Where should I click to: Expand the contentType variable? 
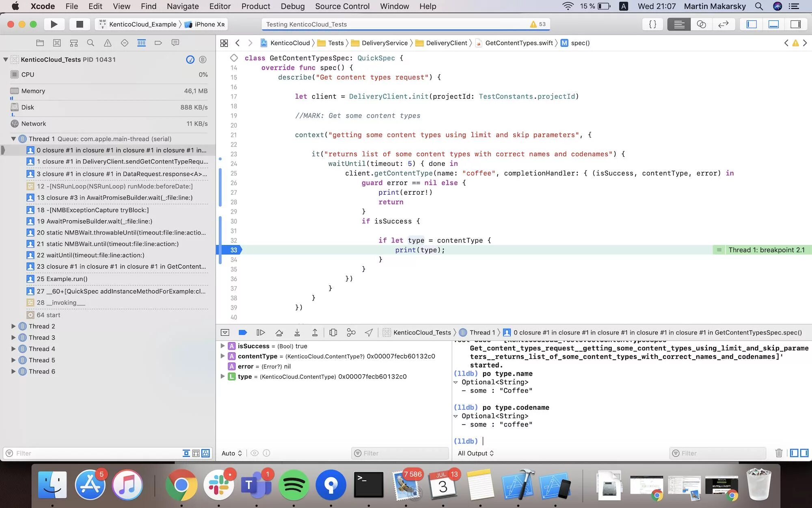pos(222,356)
